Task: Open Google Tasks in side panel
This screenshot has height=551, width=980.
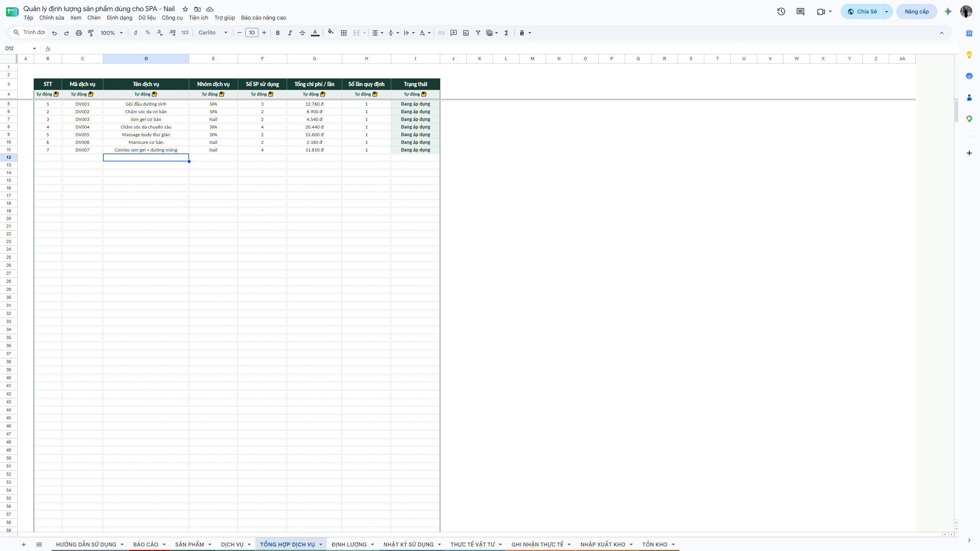Action: pos(969,76)
